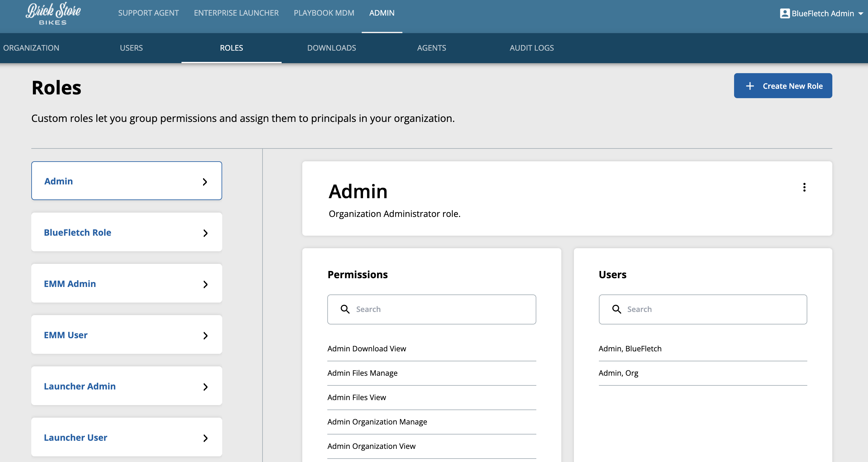Open the Downloads tab
This screenshot has height=462, width=868.
332,48
